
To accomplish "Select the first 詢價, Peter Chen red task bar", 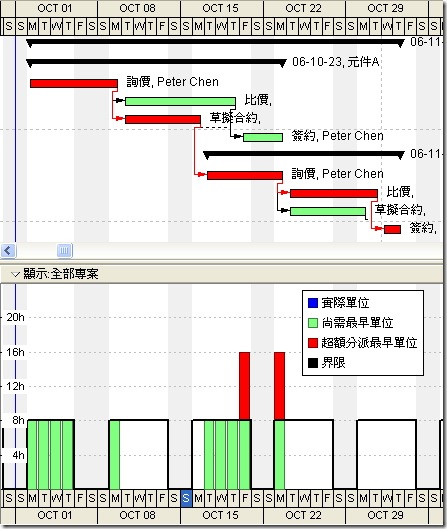I will (x=74, y=83).
